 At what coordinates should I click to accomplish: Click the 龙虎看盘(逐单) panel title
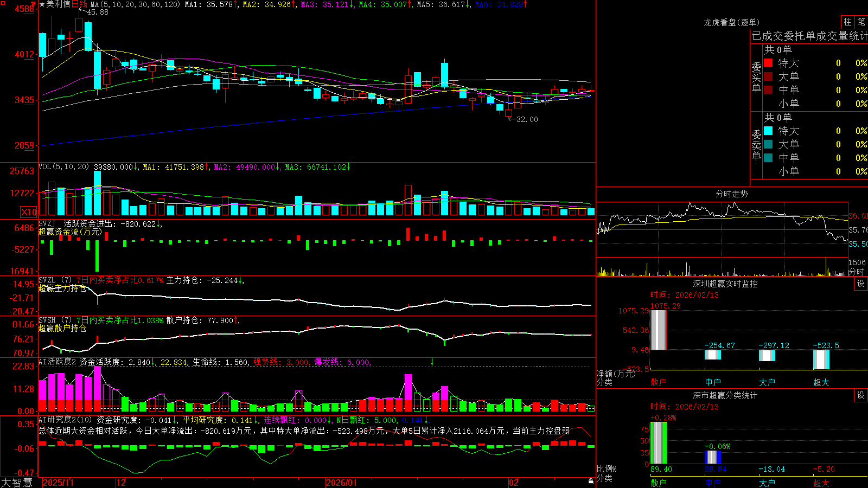click(731, 22)
